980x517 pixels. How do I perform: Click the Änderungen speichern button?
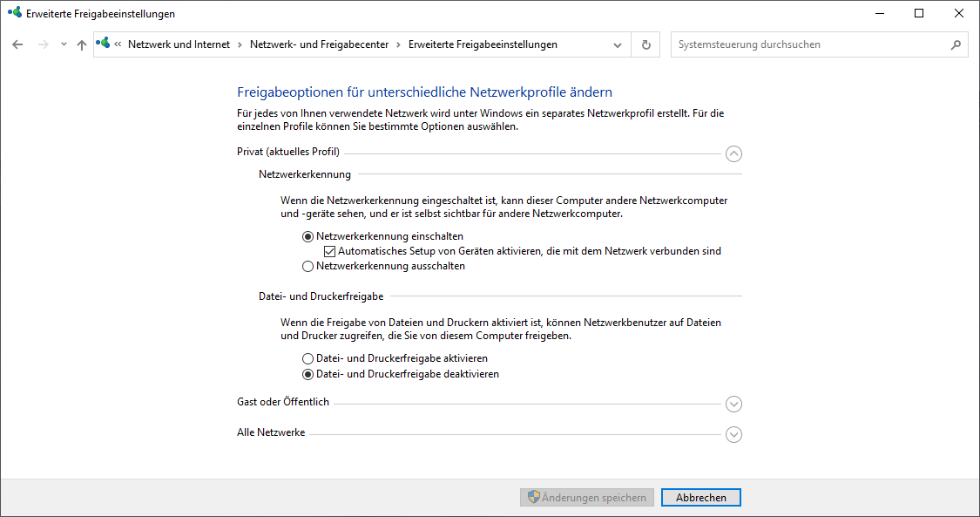[x=587, y=498]
